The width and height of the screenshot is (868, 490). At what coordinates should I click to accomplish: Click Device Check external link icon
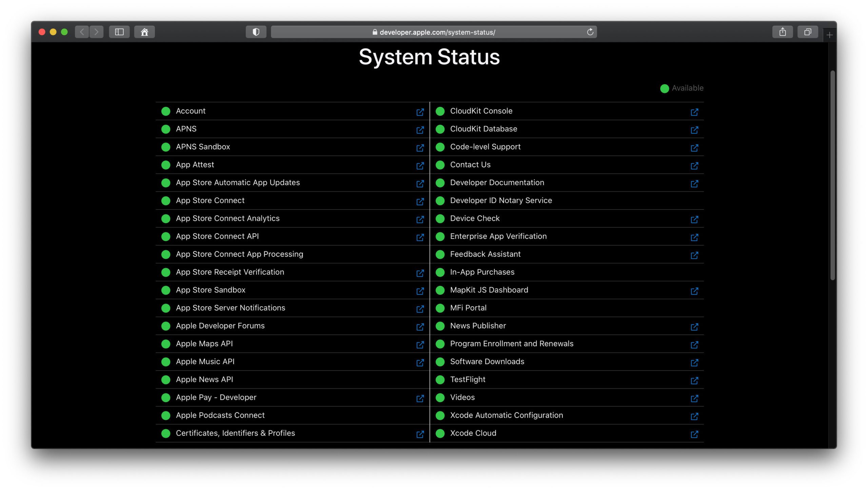[694, 219]
